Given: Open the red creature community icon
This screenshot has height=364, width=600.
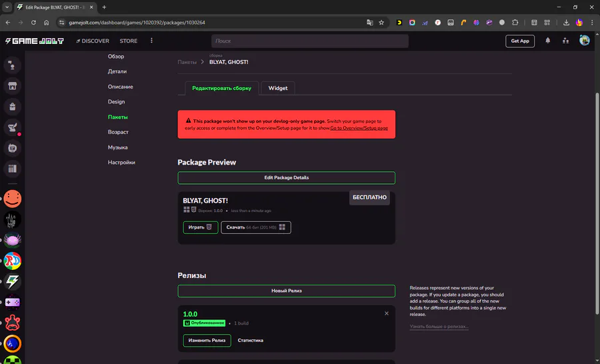Looking at the screenshot, I should (12, 323).
